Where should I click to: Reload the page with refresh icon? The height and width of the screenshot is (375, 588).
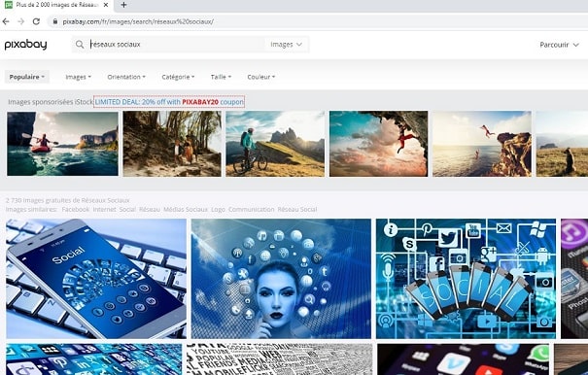(x=36, y=21)
